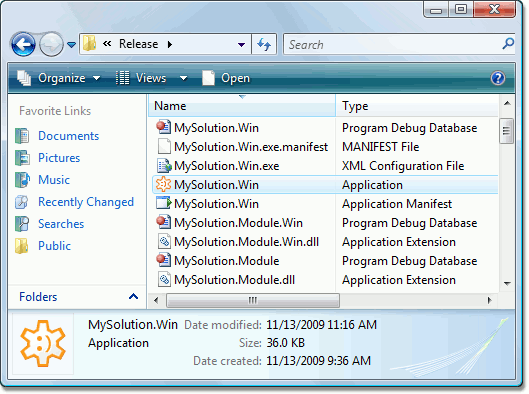
Task: Open the Views dropdown arrow
Action: pyautogui.click(x=183, y=78)
